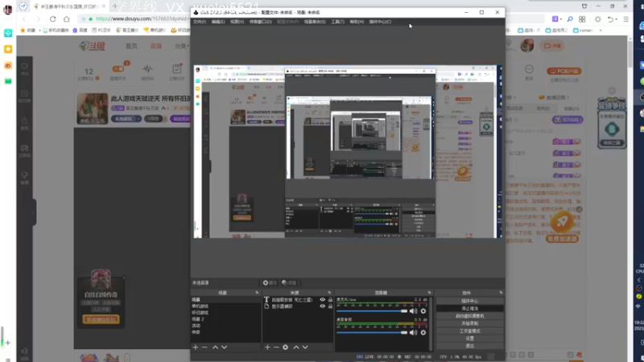Reload the page in the browser
644x362 pixels.
[52, 19]
